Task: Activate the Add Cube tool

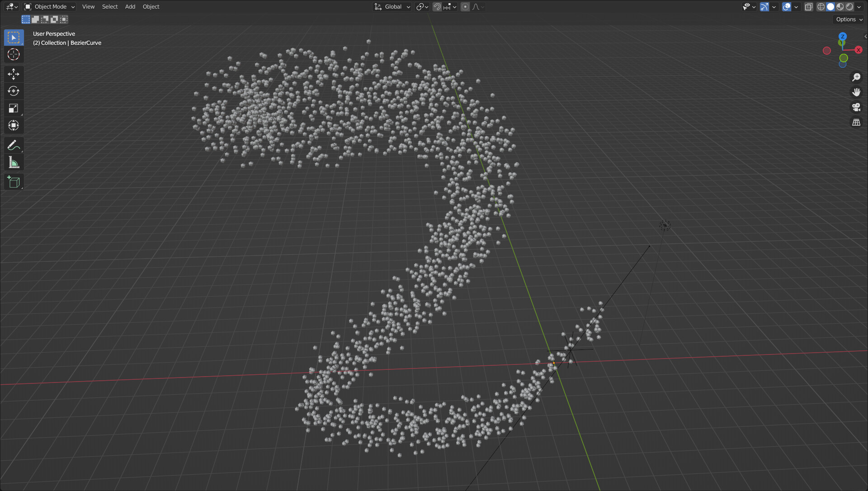Action: pos(14,181)
